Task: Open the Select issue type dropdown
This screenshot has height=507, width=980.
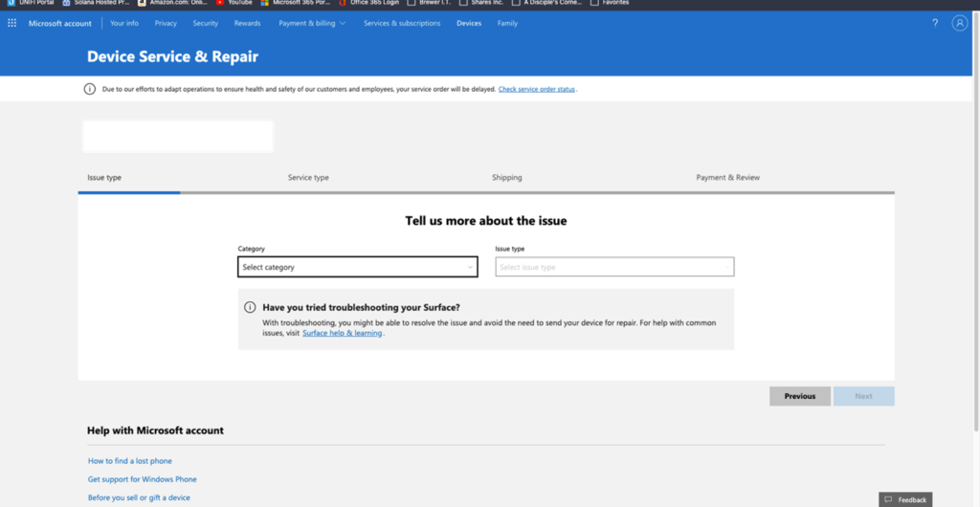Action: pyautogui.click(x=614, y=267)
